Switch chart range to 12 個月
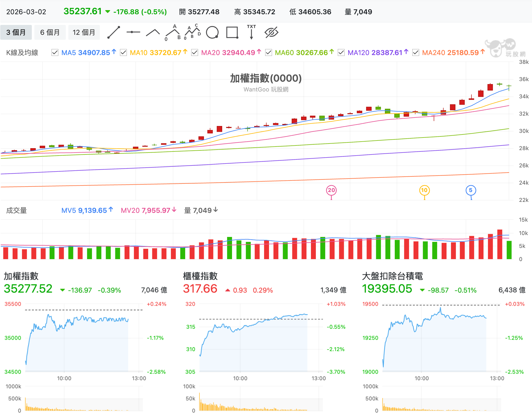 click(x=84, y=32)
